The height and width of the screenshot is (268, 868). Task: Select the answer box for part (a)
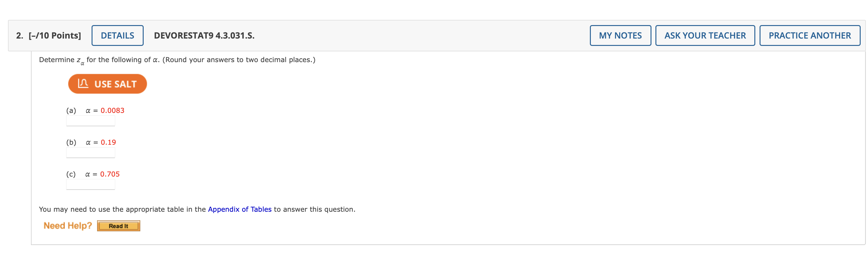click(x=91, y=121)
